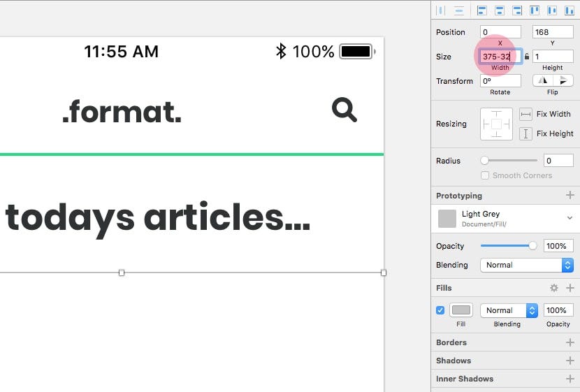The height and width of the screenshot is (392, 580).
Task: Click the Radius value field
Action: pos(558,161)
